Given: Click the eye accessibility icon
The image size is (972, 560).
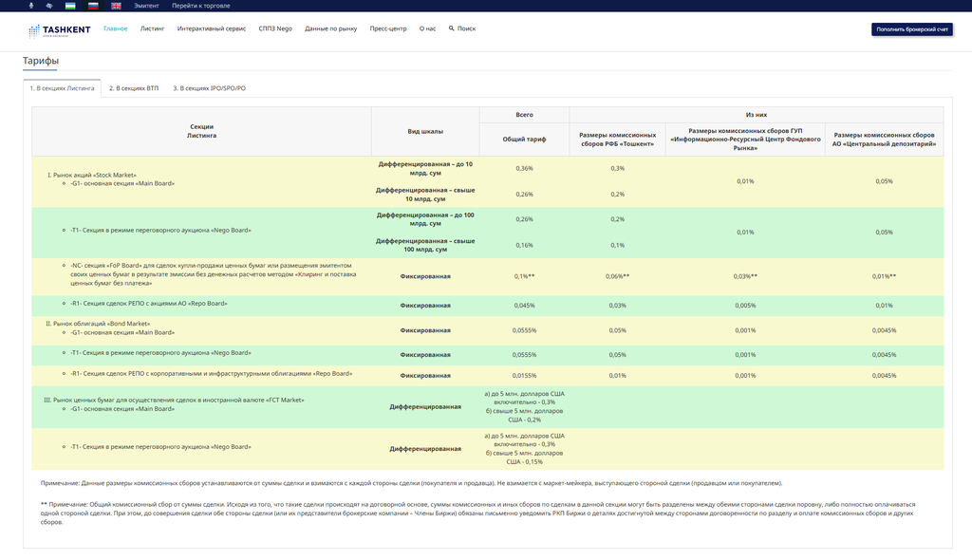Looking at the screenshot, I should pyautogui.click(x=50, y=6).
